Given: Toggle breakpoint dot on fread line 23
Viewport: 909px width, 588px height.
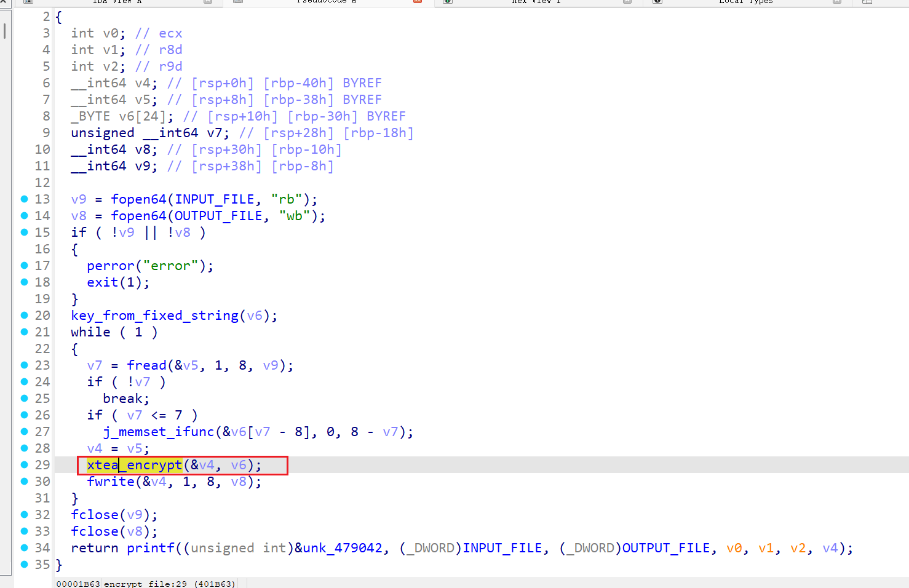Looking at the screenshot, I should point(25,365).
